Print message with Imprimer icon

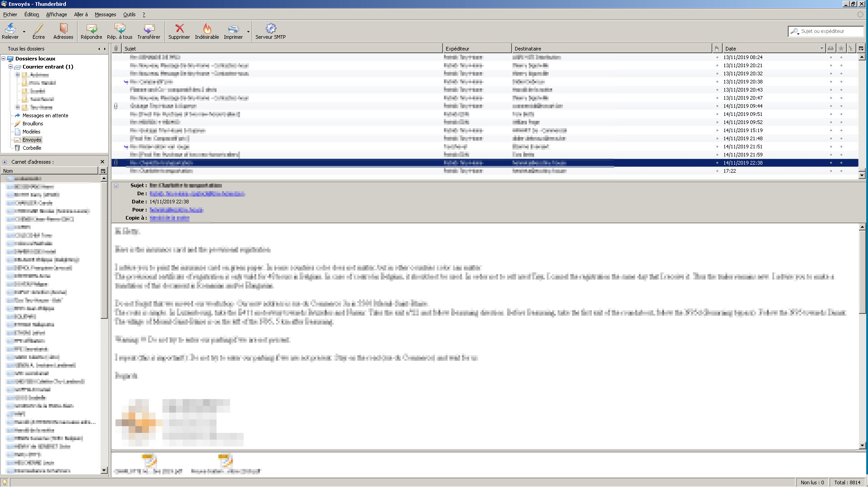233,31
